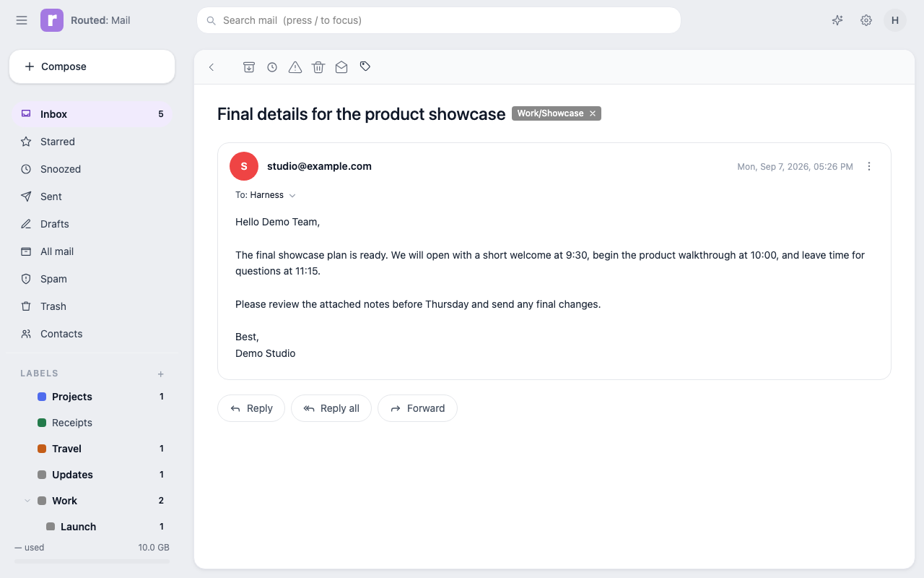Open the AI sparkle assistant icon

(837, 20)
